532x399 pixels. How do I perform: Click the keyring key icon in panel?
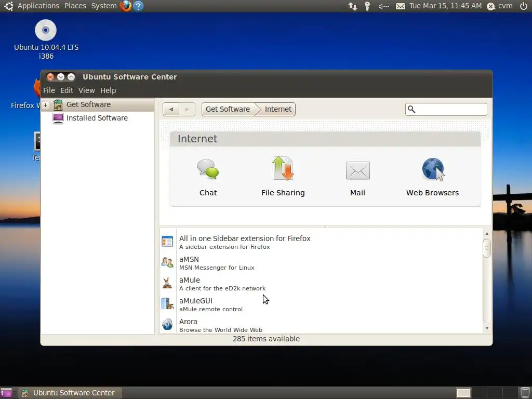[367, 6]
